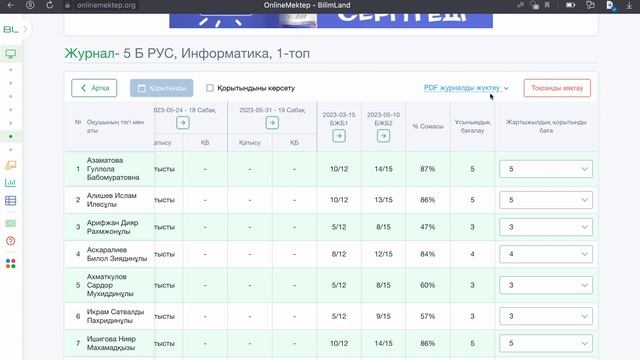640x360 pixels.
Task: Open final grade dropdown for Ишигова Нияр
Action: click(x=546, y=343)
